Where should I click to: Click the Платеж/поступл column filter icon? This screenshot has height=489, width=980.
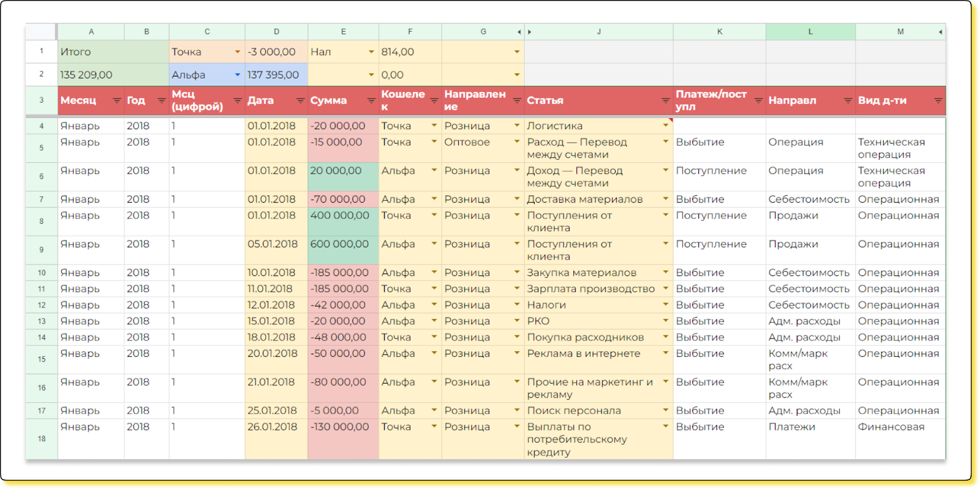coord(758,100)
